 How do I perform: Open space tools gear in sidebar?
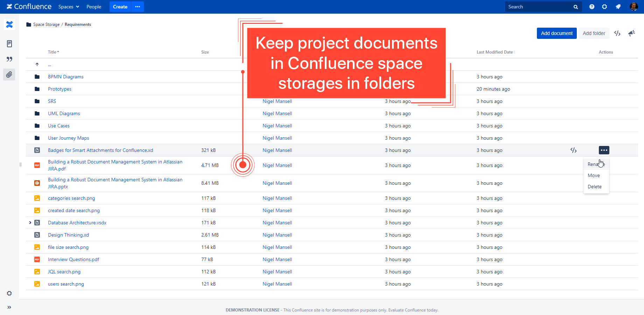click(x=9, y=293)
